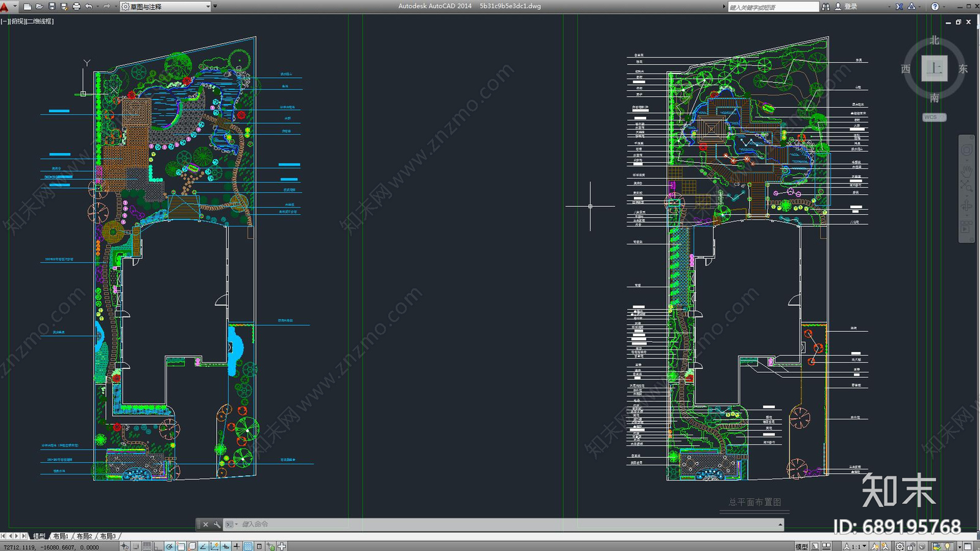Screen dimensions: 980x551
Task: Open the 俯视 view control menu
Action: pos(17,21)
